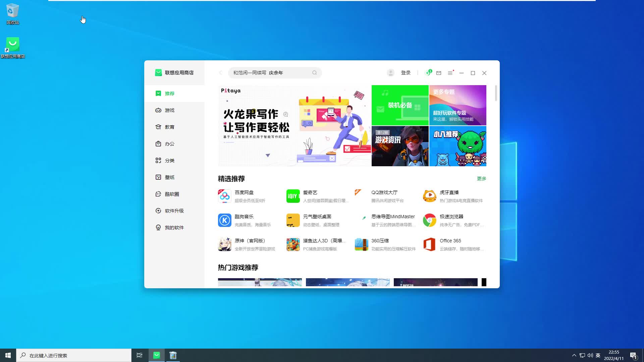Viewport: 644px width, 362px height.
Task: Click the 百度网盘 app icon
Action: (x=225, y=196)
